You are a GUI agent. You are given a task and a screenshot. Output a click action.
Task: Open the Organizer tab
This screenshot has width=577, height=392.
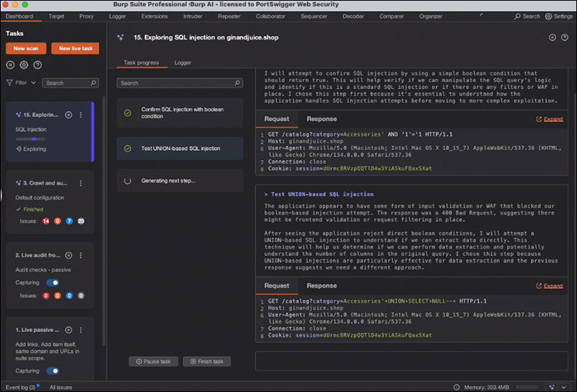click(431, 16)
